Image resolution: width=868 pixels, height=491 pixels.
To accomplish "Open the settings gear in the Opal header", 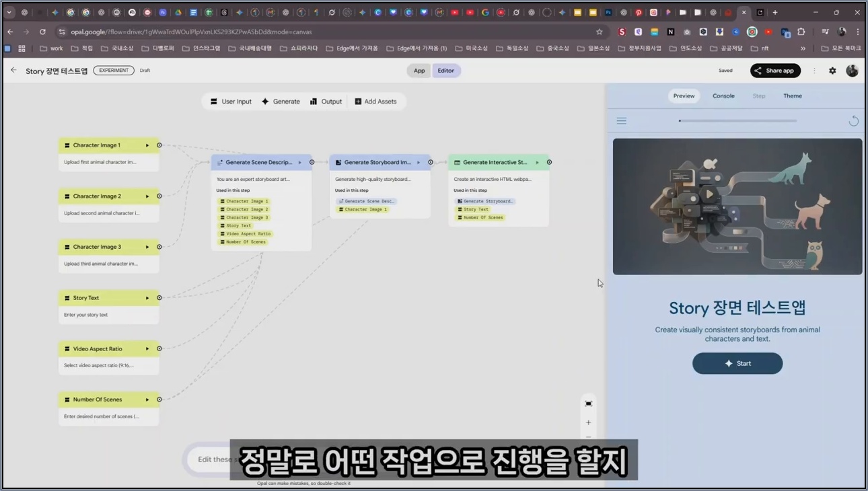I will click(x=832, y=71).
